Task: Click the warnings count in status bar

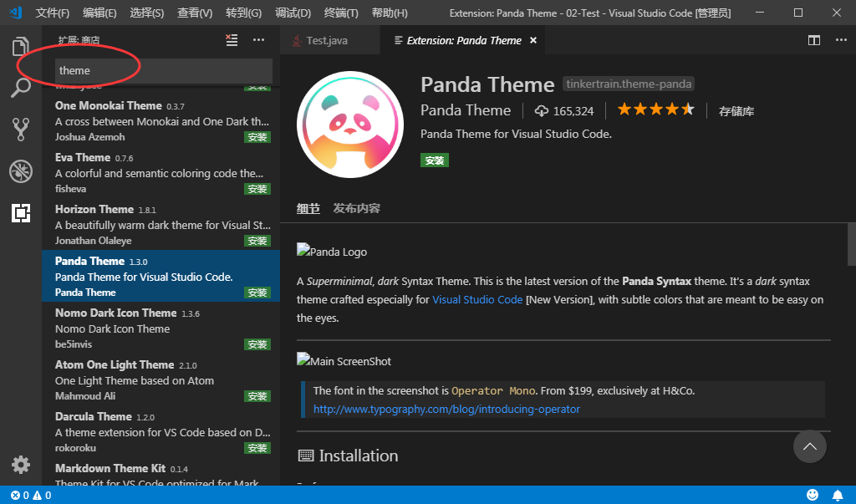Action: 42,496
